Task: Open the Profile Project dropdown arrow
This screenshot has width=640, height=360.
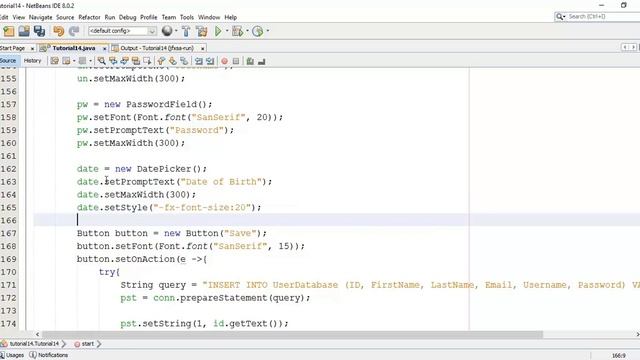Action: pyautogui.click(x=268, y=31)
